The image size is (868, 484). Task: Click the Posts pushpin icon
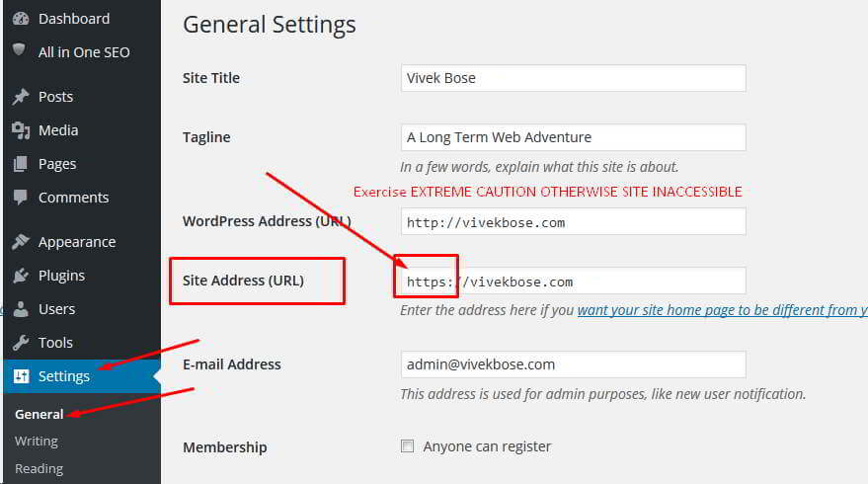[x=21, y=97]
